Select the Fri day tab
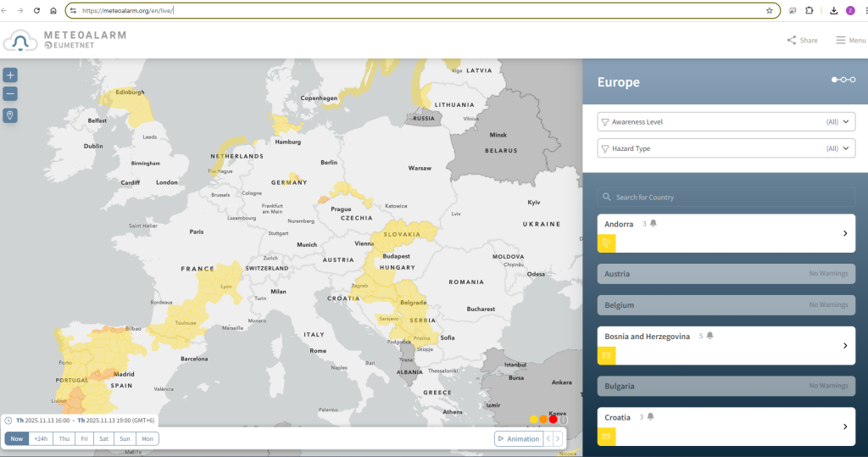Image resolution: width=868 pixels, height=457 pixels. (x=84, y=438)
